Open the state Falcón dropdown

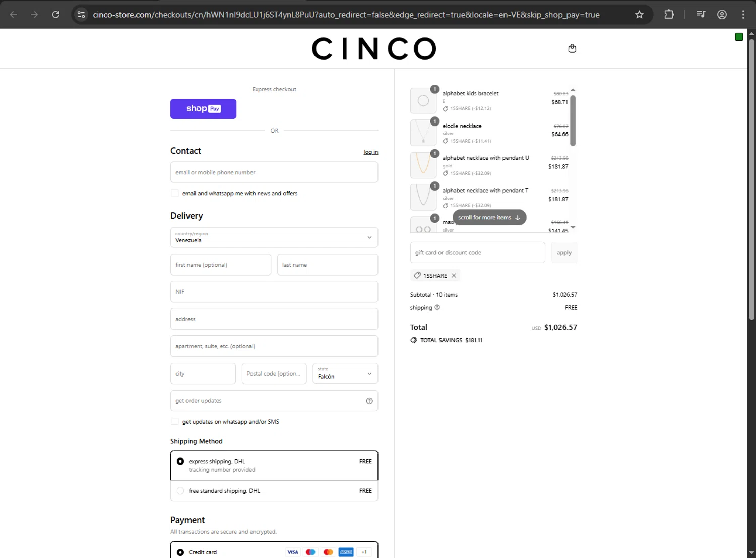345,374
